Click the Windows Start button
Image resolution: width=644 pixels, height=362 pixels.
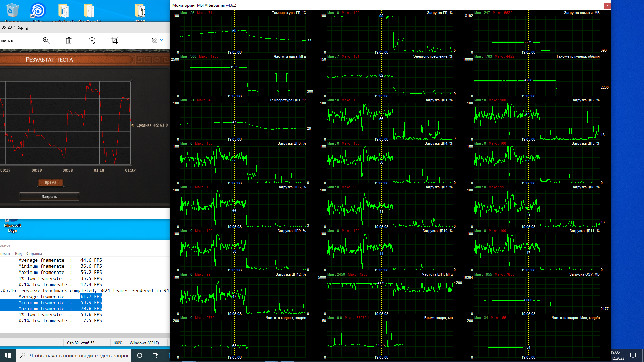point(8,355)
